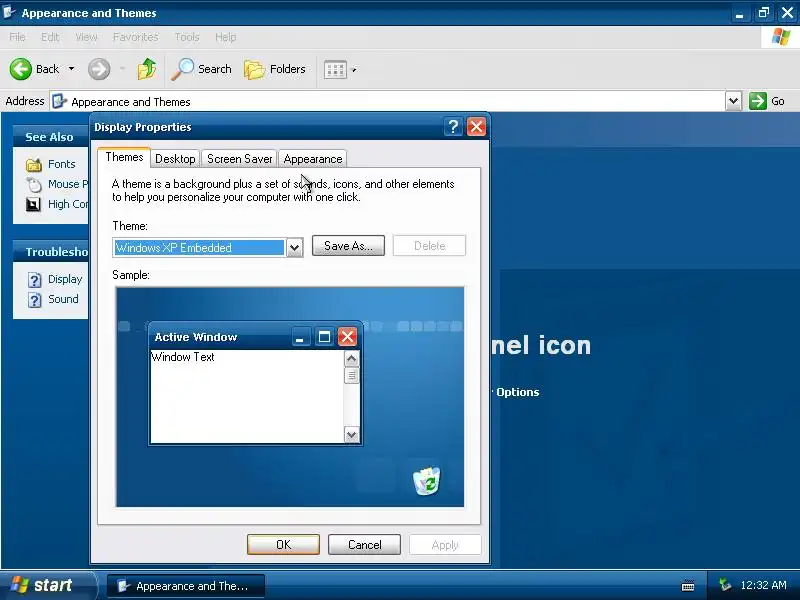This screenshot has width=800, height=600.
Task: Close the Display Properties dialog
Action: [x=476, y=127]
